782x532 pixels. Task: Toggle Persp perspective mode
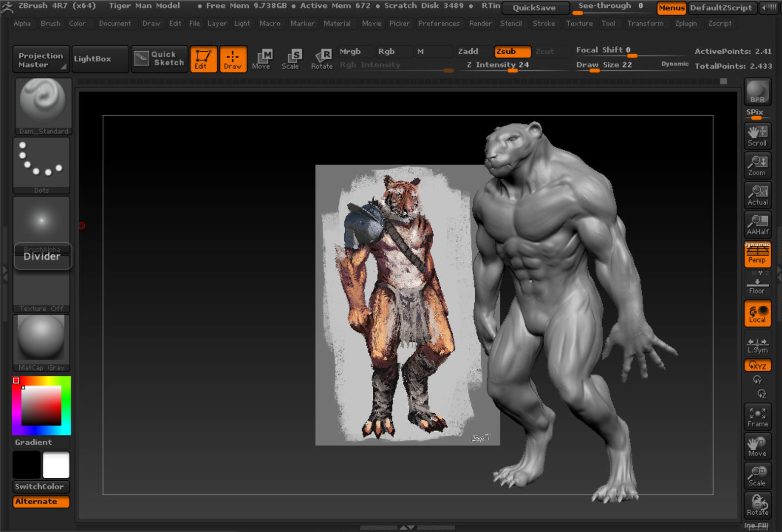click(x=757, y=254)
